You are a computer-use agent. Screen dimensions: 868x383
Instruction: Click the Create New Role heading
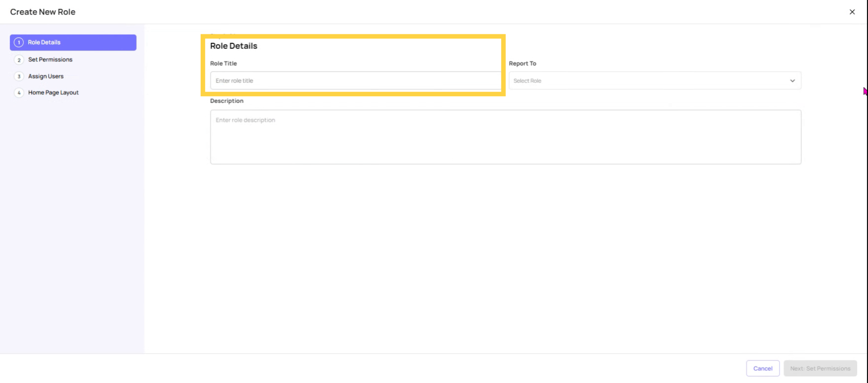click(43, 12)
